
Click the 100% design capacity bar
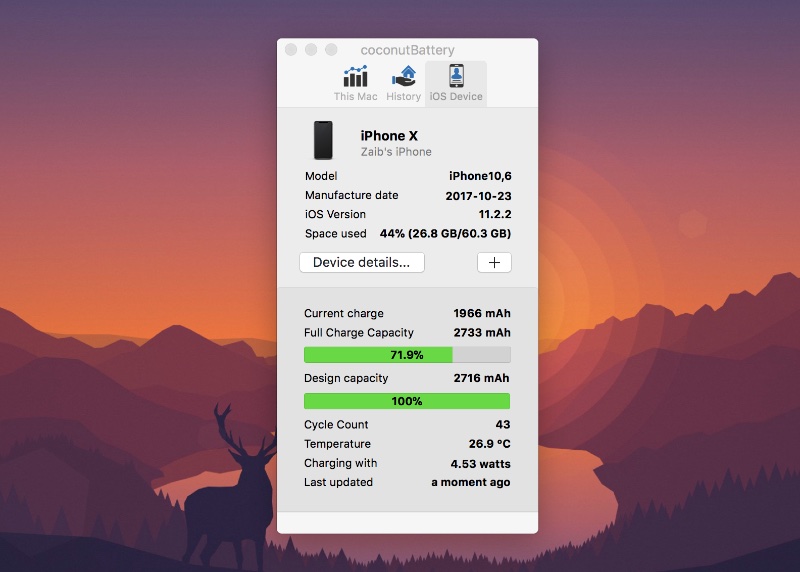[x=407, y=401]
